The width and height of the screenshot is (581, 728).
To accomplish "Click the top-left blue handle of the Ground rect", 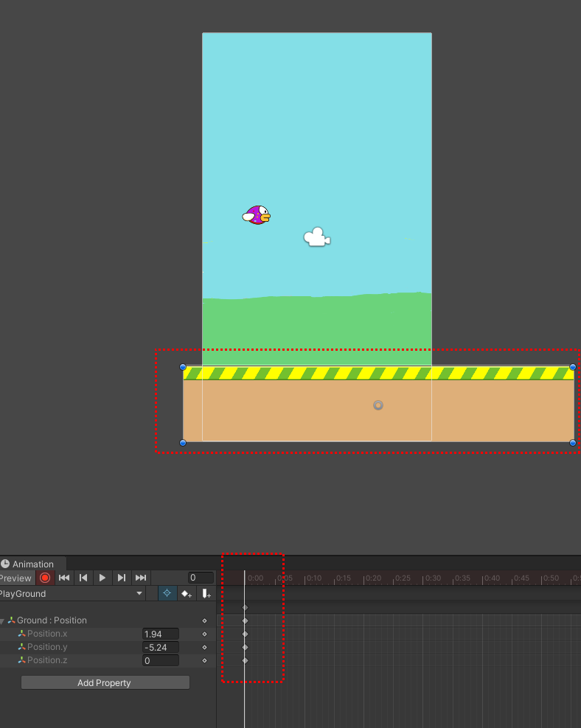I will point(183,367).
